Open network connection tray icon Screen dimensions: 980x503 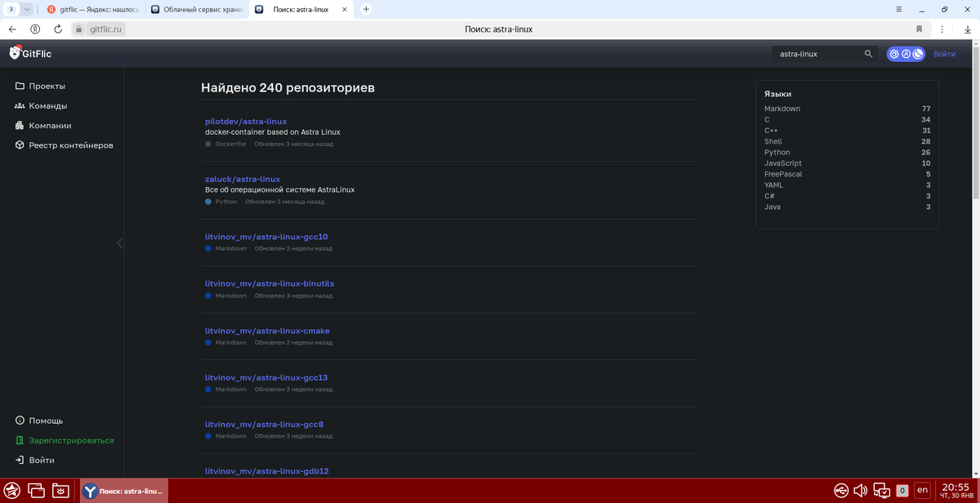point(881,491)
